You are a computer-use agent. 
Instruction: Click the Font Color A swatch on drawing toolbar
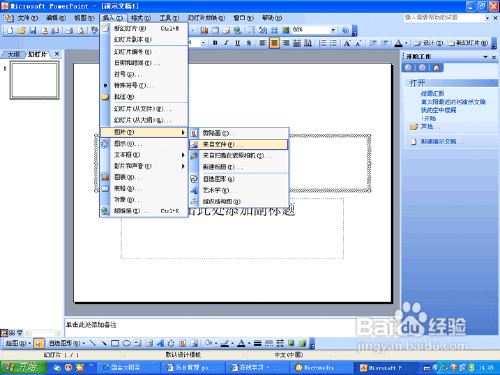(x=241, y=343)
